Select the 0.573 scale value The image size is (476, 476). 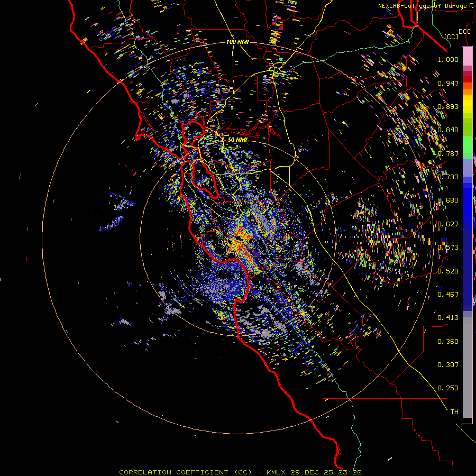click(448, 248)
